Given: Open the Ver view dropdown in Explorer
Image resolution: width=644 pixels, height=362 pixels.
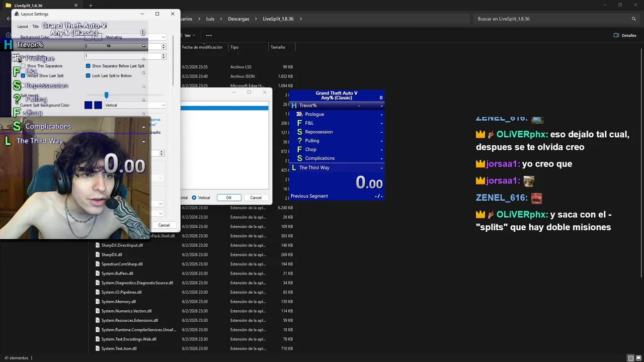Looking at the screenshot, I should click(x=189, y=35).
